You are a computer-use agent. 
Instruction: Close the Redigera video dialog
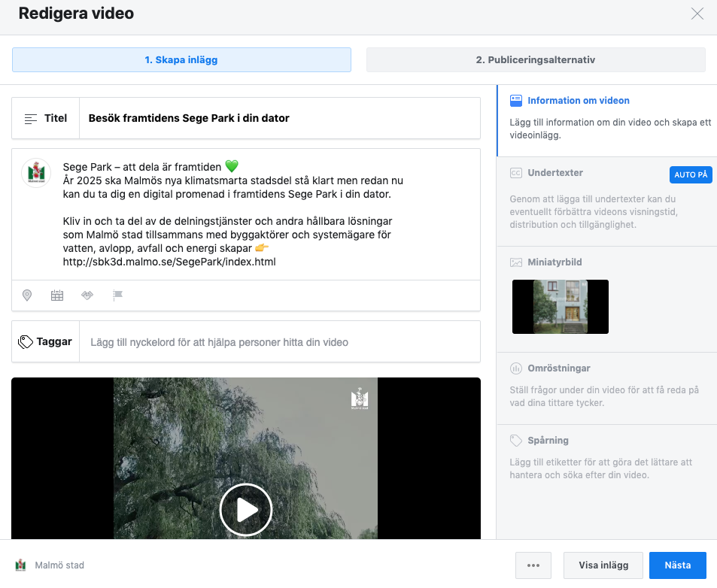[697, 14]
